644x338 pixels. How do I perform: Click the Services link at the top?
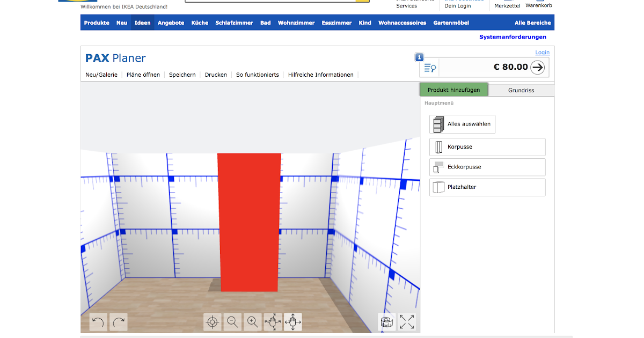[x=406, y=6]
